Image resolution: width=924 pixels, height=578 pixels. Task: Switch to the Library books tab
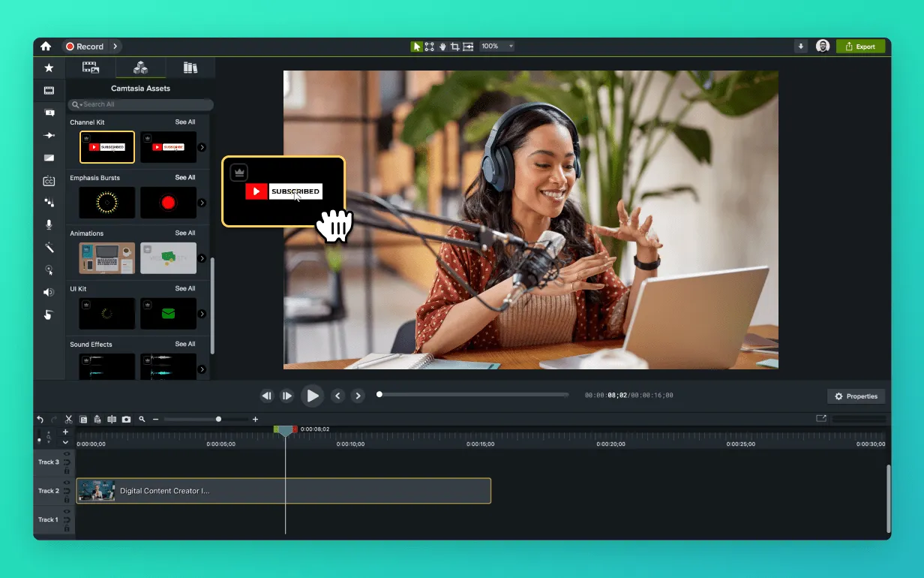click(x=190, y=68)
